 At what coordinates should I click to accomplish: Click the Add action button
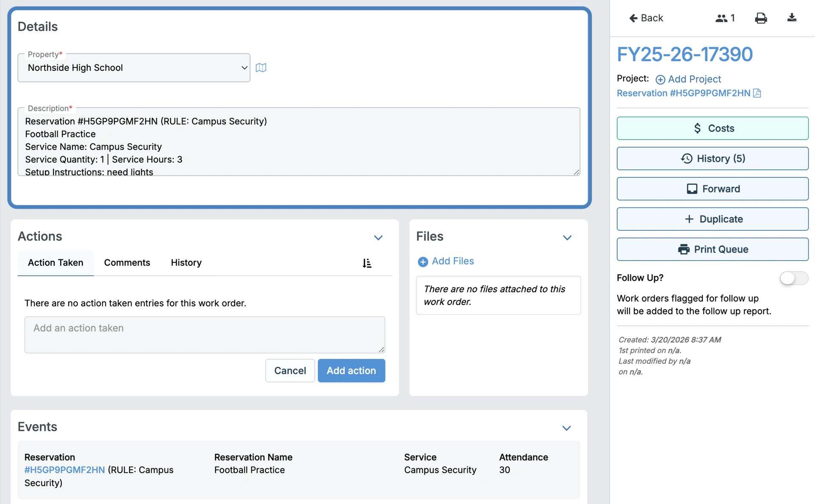pyautogui.click(x=351, y=370)
